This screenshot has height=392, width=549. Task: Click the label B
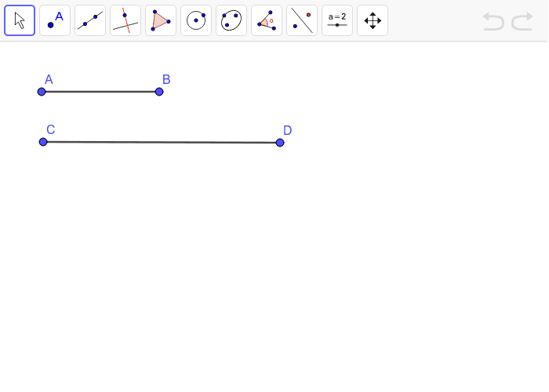(x=166, y=79)
